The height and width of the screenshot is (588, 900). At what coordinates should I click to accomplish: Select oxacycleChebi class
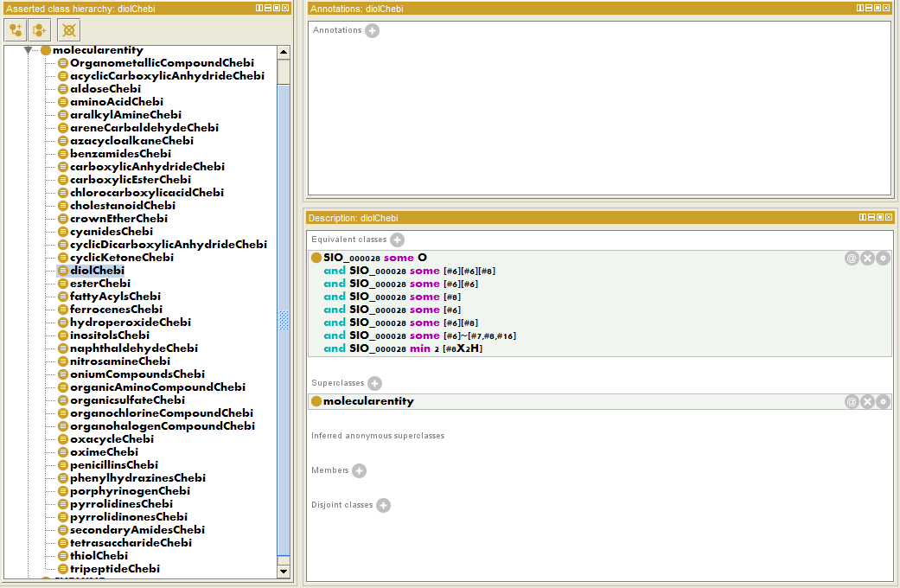112,439
